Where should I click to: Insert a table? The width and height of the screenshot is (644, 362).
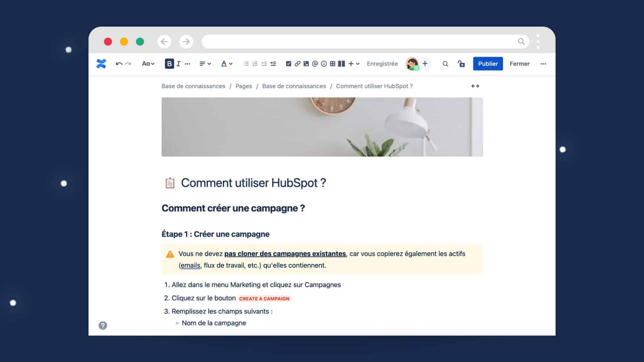coord(332,64)
